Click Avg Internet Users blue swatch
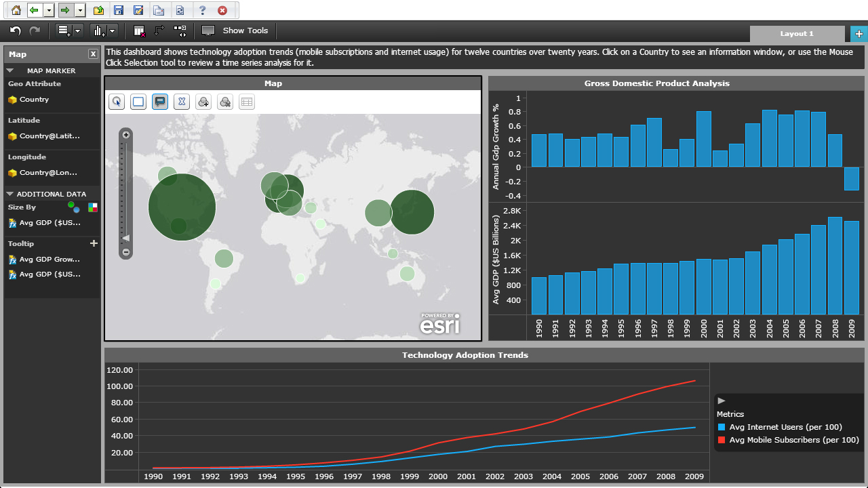The height and width of the screenshot is (488, 868). coord(722,427)
